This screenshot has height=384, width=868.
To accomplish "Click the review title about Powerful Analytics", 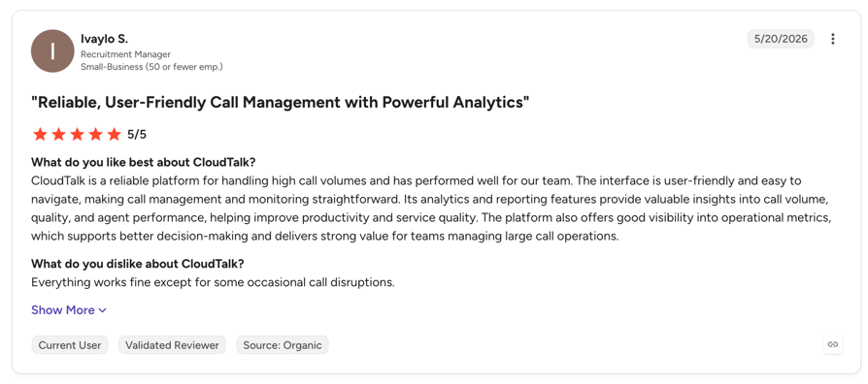I will (280, 102).
